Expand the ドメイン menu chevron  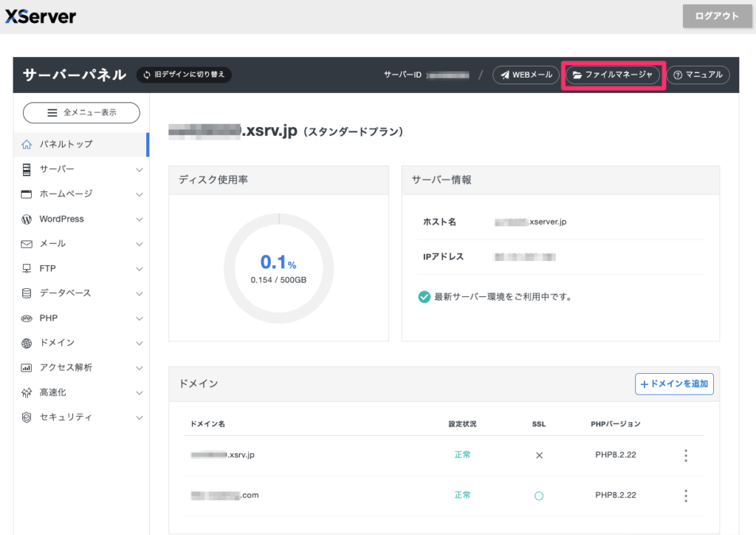pyautogui.click(x=140, y=344)
